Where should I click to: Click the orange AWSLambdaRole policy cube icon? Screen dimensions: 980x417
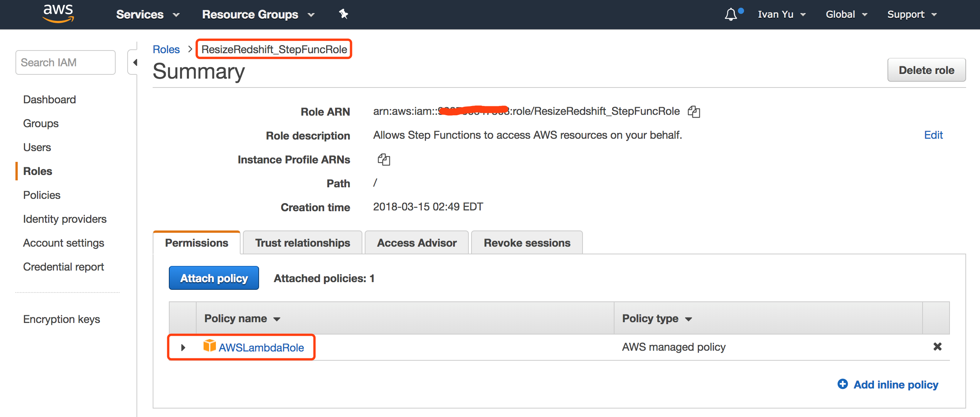(x=209, y=346)
